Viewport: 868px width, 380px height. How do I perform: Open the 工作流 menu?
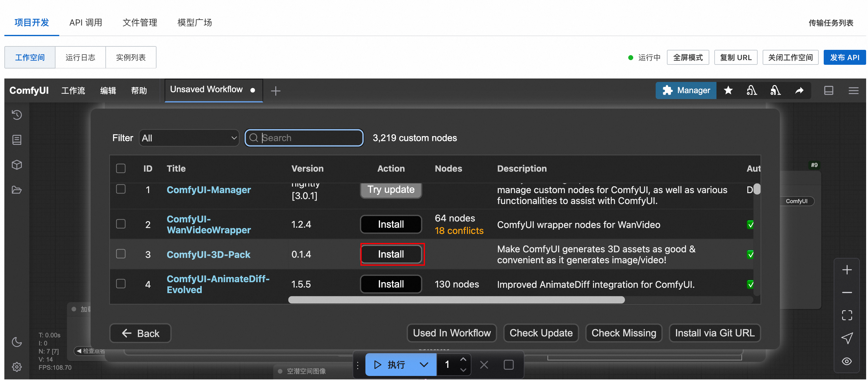pos(73,91)
